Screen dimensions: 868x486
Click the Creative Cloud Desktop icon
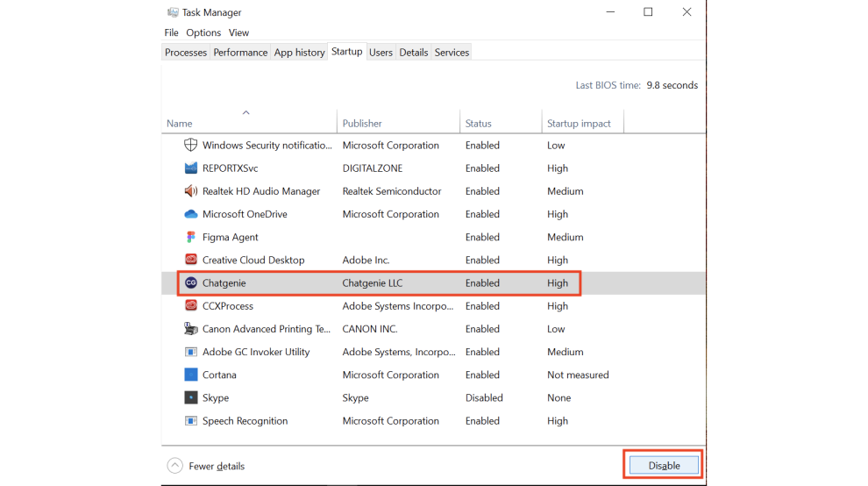(190, 260)
